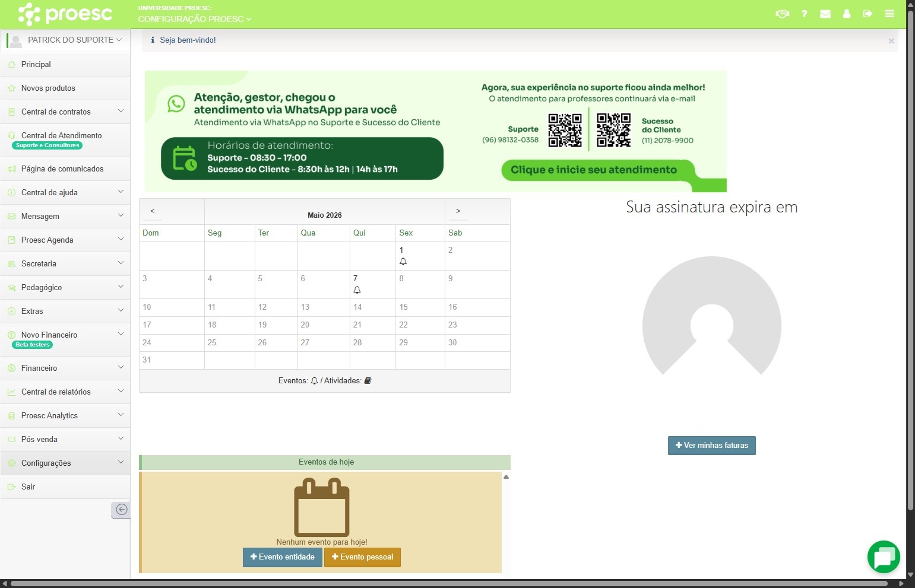The width and height of the screenshot is (915, 588).
Task: Expand the Extras submenu chevron
Action: coord(121,310)
